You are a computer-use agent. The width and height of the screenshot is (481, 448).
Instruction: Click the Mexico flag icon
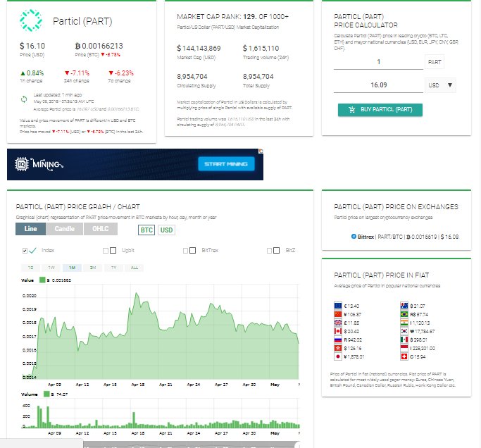point(404,340)
